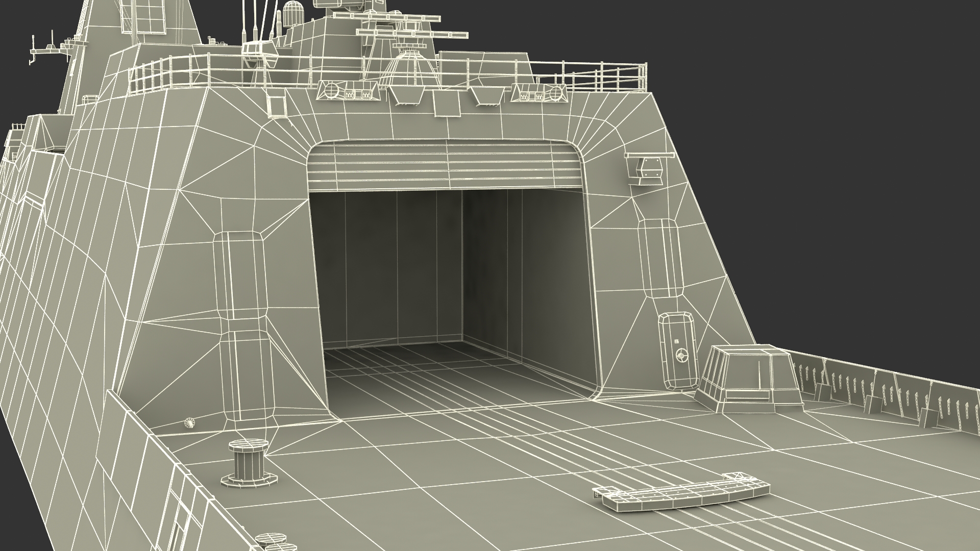Viewport: 980px width, 551px height.
Task: Click the round fixture above the hangar on the right
Action: click(555, 93)
